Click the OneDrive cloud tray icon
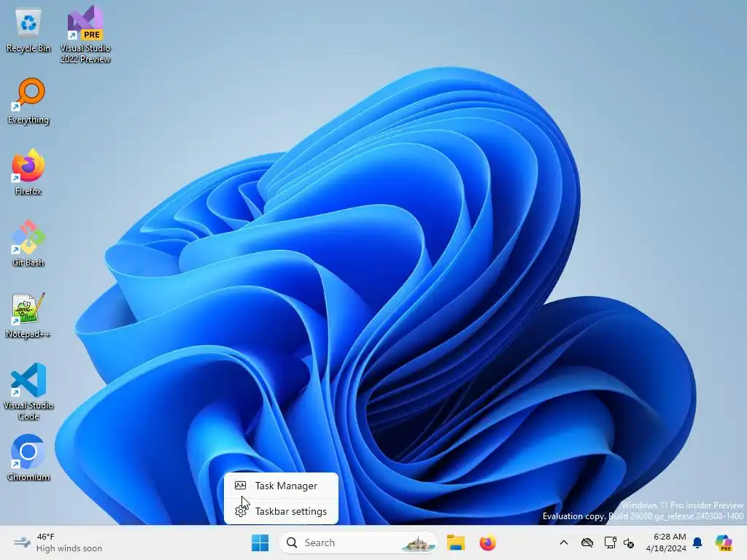Screen dimensions: 747x560 (587, 542)
